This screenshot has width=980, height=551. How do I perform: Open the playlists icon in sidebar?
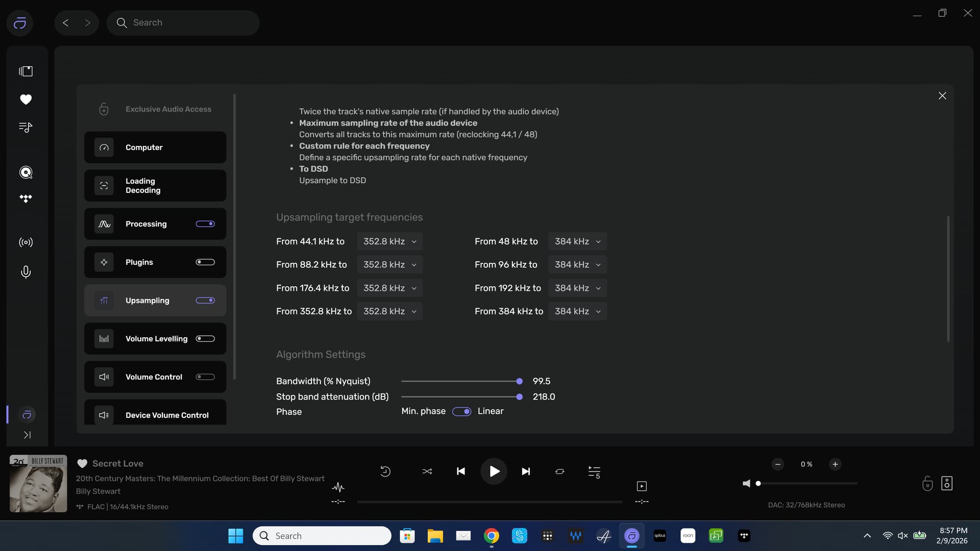(26, 127)
